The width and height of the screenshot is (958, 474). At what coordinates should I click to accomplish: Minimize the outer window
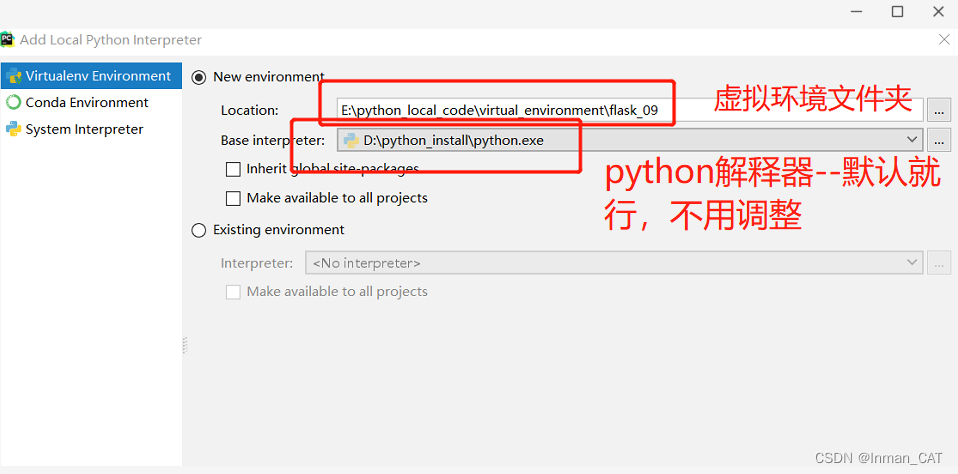pos(855,12)
